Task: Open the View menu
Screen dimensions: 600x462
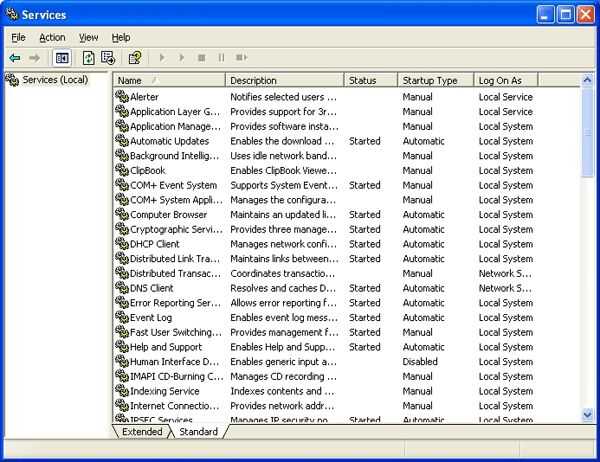Action: [x=88, y=38]
